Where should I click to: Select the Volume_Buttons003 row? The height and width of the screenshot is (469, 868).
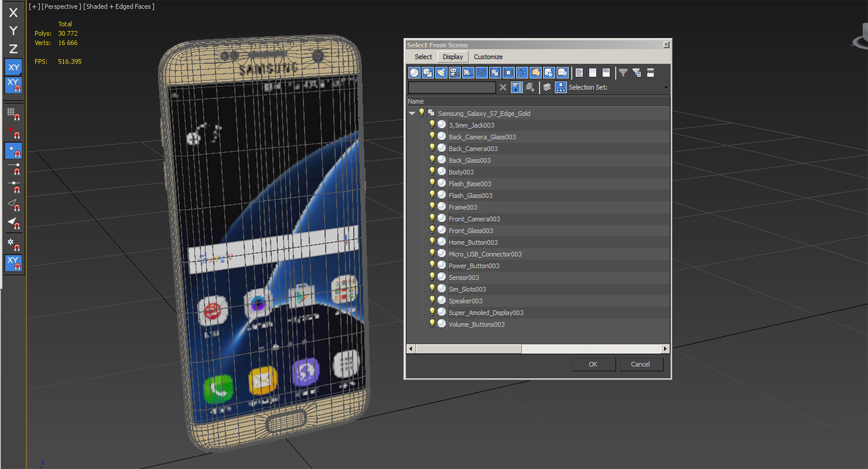coord(538,324)
